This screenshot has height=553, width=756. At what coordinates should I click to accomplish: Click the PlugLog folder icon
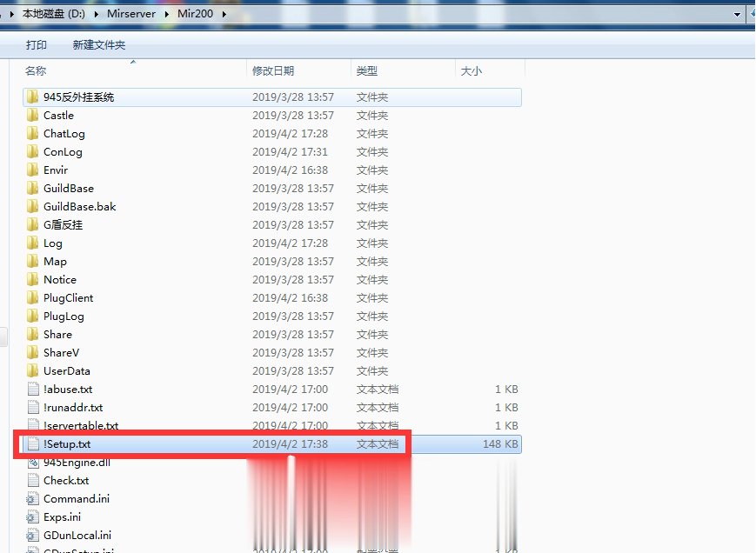coord(32,316)
